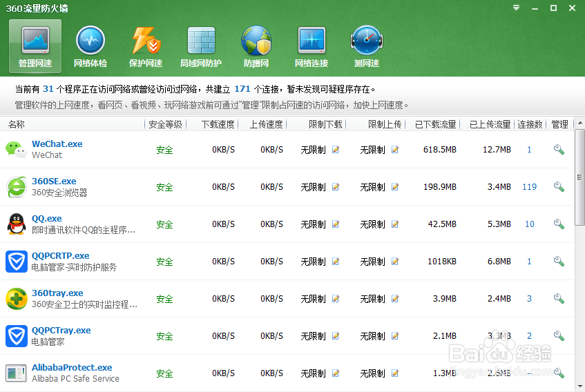585x392 pixels.
Task: Open manage wrench for QQ.exe
Action: [x=559, y=224]
